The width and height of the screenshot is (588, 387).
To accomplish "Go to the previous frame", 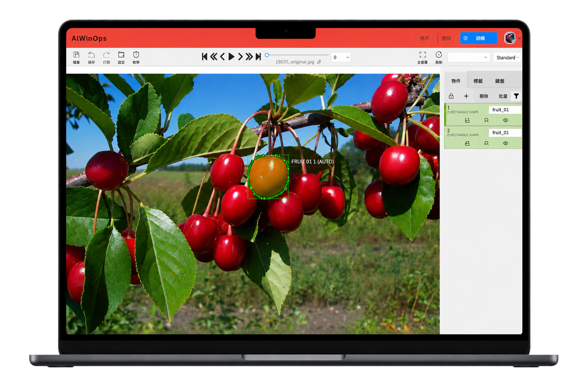I will (222, 57).
